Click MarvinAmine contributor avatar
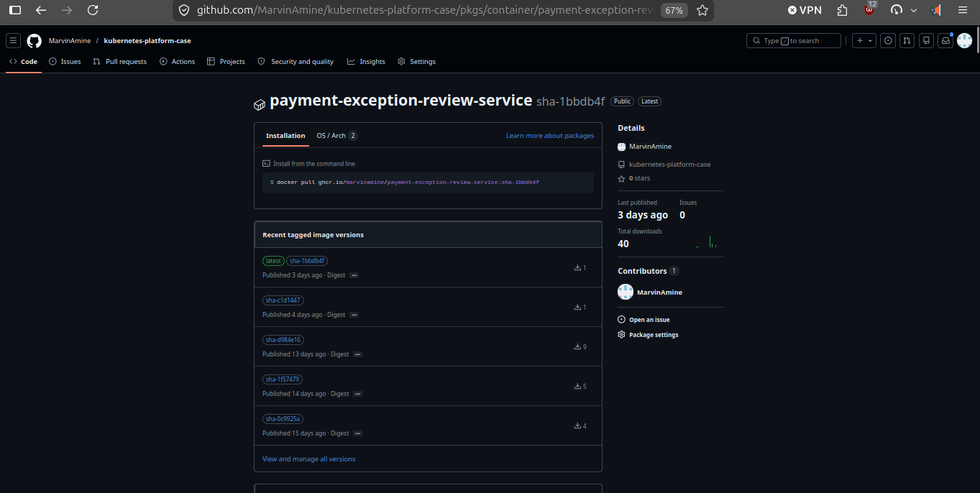This screenshot has height=493, width=980. pos(626,292)
